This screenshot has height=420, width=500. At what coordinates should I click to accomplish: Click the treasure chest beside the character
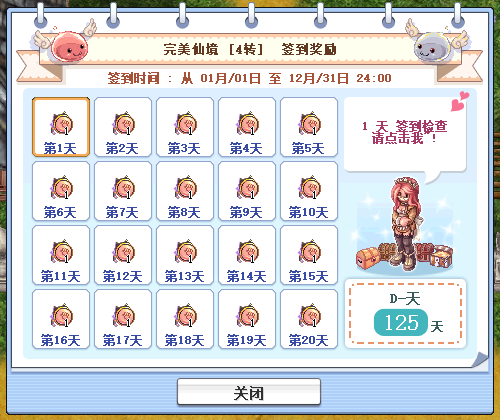click(368, 258)
